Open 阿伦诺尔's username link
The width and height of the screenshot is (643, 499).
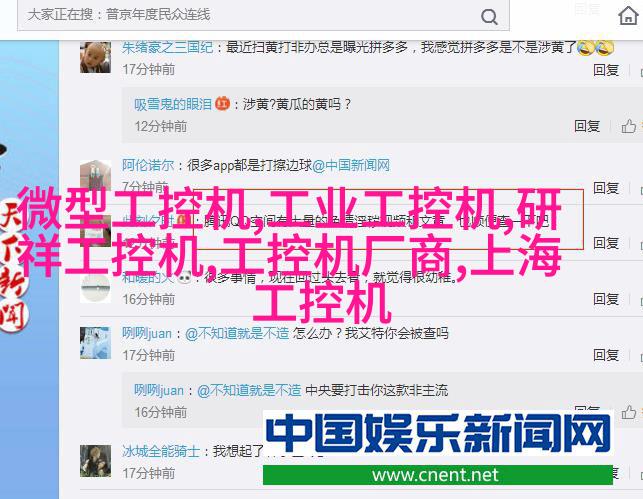point(148,165)
